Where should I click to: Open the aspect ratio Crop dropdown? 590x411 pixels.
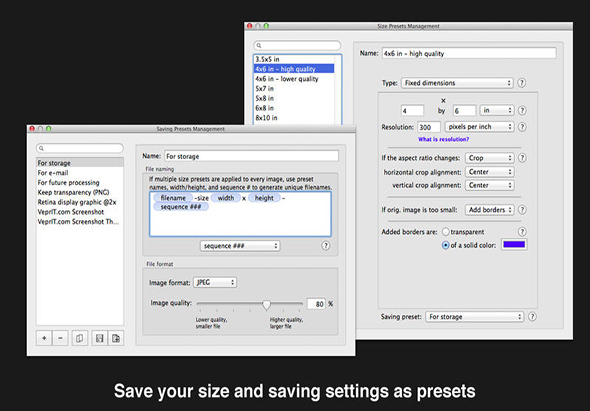pos(490,158)
